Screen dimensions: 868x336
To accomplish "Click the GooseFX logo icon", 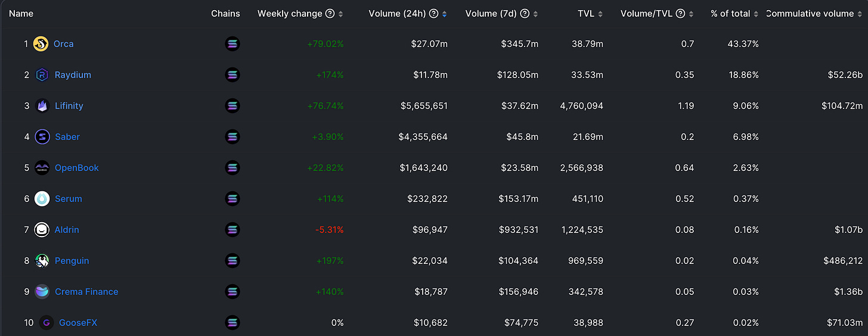I will pos(46,322).
